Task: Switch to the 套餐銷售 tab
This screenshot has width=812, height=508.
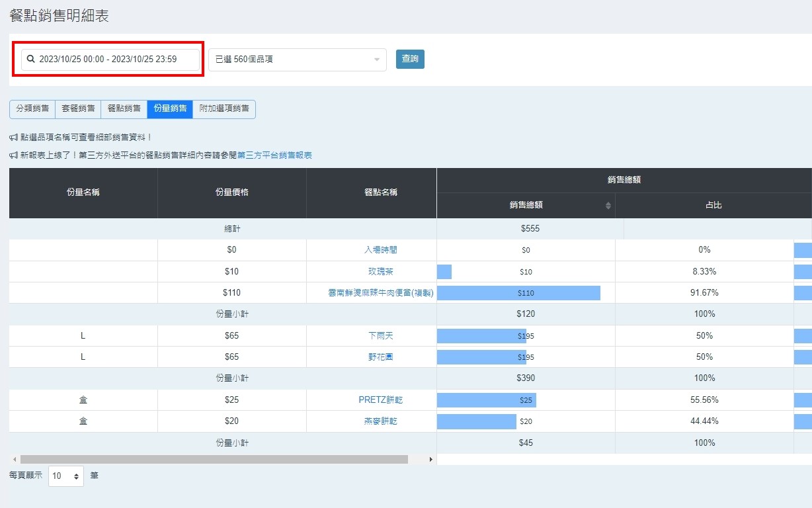Action: click(x=78, y=109)
